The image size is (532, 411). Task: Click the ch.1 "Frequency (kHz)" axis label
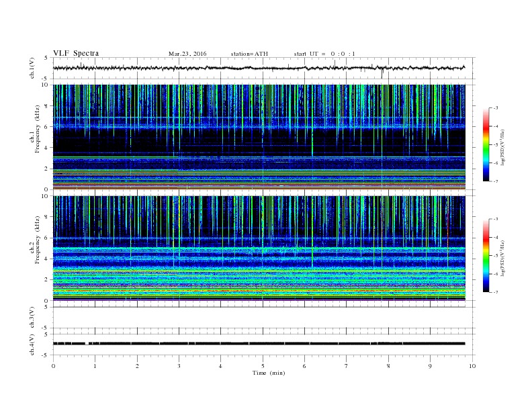tap(38, 129)
